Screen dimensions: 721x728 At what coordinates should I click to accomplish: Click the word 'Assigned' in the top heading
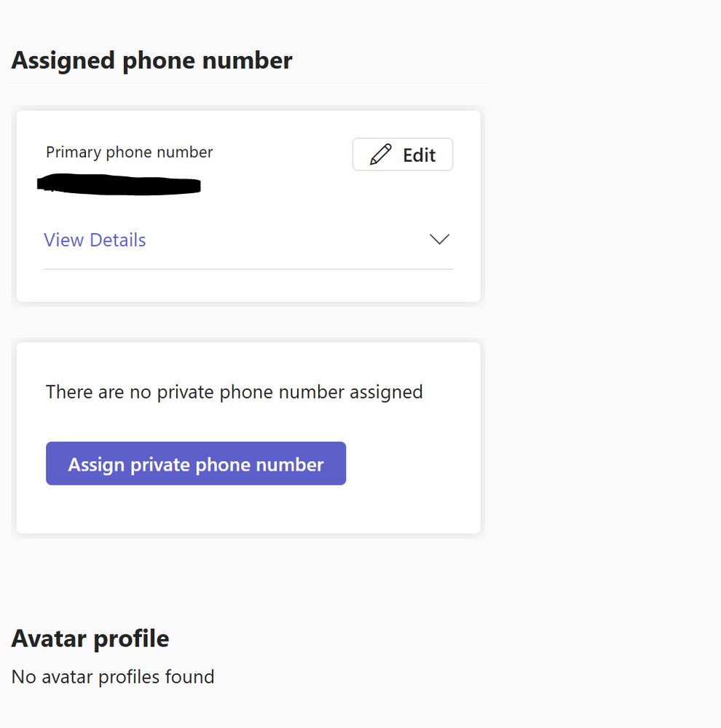pyautogui.click(x=63, y=60)
